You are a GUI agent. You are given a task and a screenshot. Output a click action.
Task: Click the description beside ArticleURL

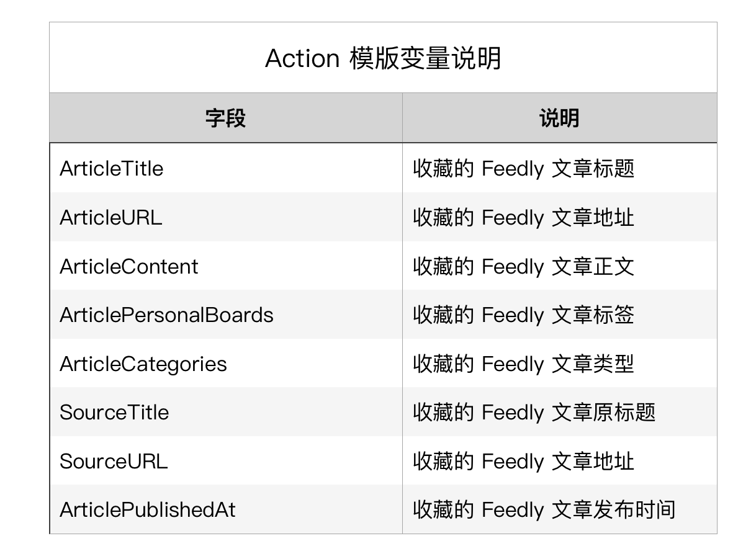coord(523,218)
